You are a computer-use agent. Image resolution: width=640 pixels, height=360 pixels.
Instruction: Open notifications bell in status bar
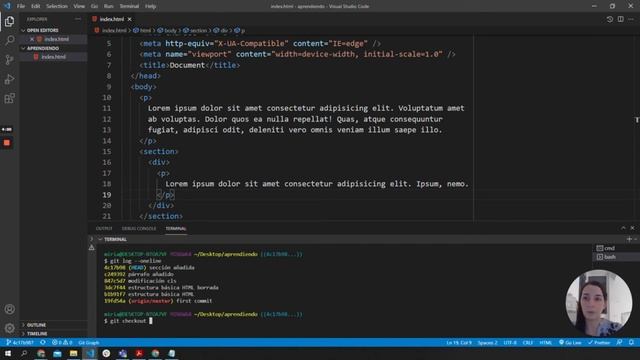[x=631, y=342]
